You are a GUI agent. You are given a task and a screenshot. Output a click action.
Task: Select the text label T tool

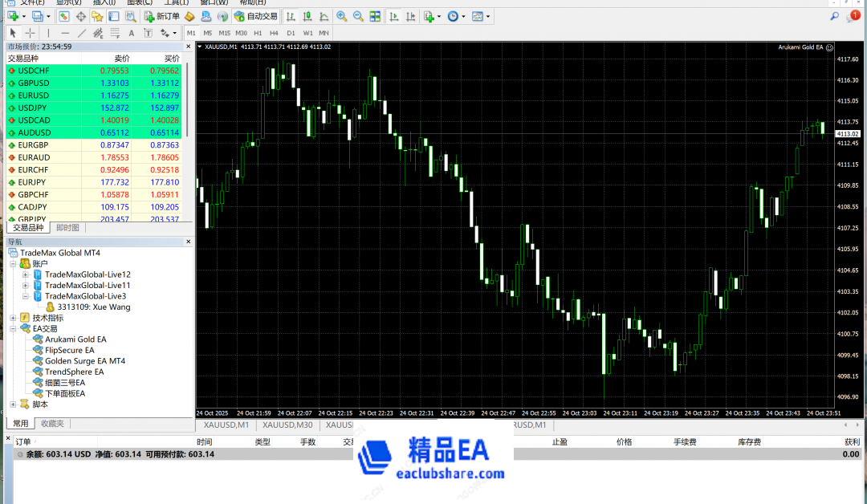pyautogui.click(x=149, y=33)
